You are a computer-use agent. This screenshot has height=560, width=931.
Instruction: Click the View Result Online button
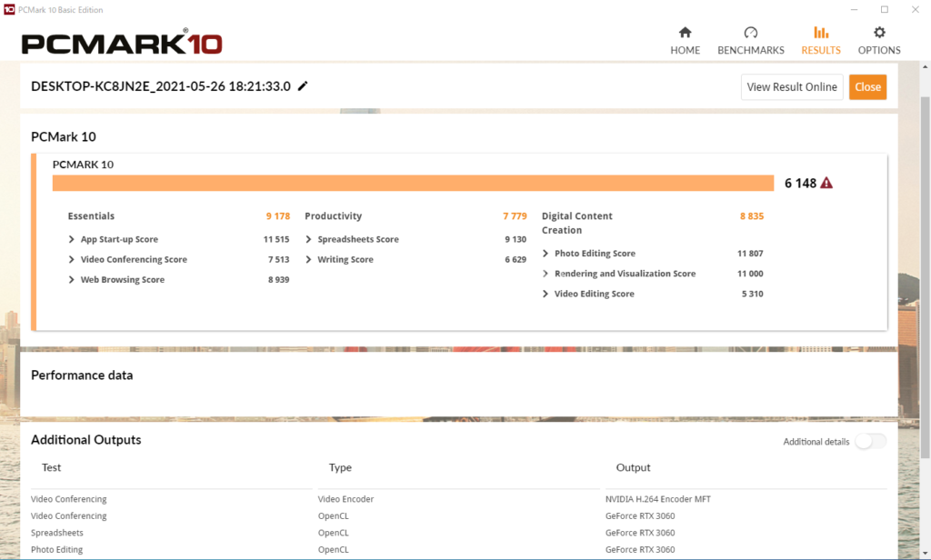pyautogui.click(x=792, y=86)
